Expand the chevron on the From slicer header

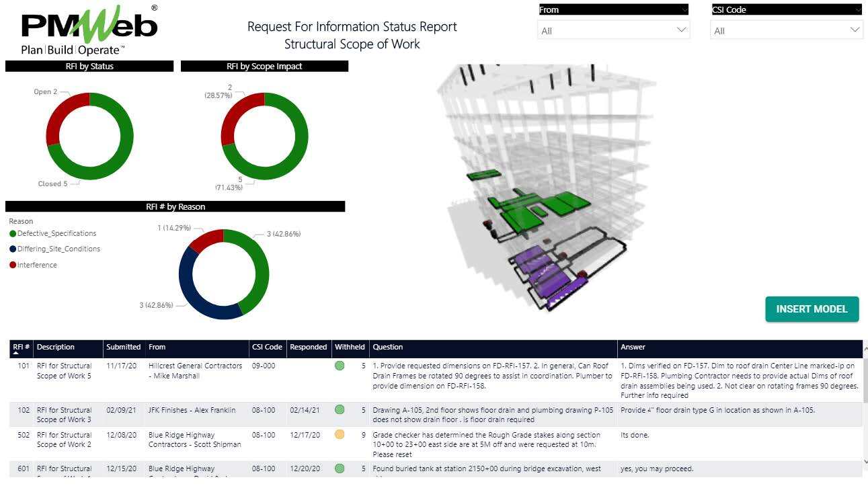tap(684, 9)
